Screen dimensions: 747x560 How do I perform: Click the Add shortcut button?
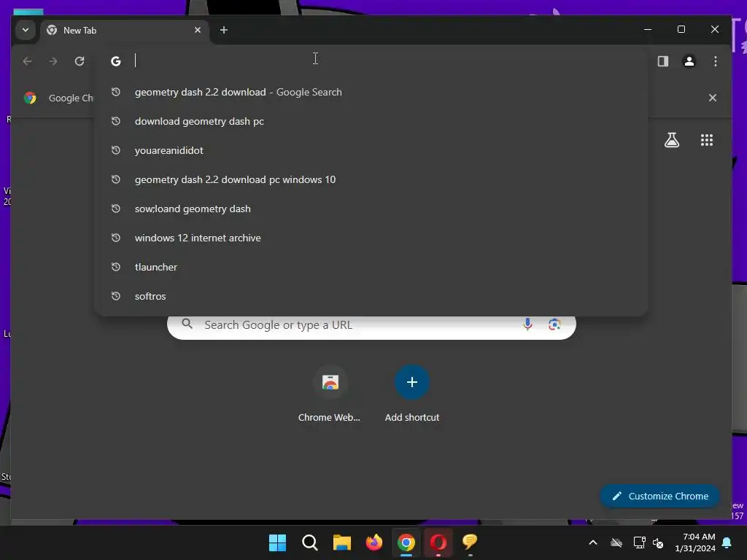coord(412,394)
